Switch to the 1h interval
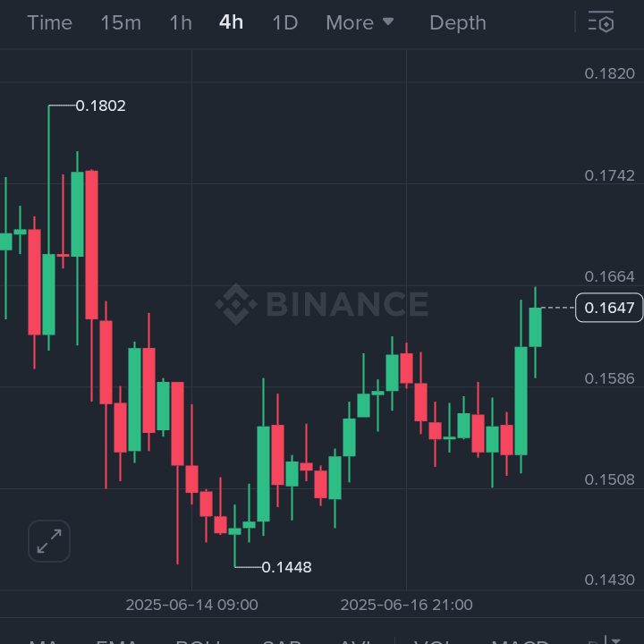 [181, 22]
